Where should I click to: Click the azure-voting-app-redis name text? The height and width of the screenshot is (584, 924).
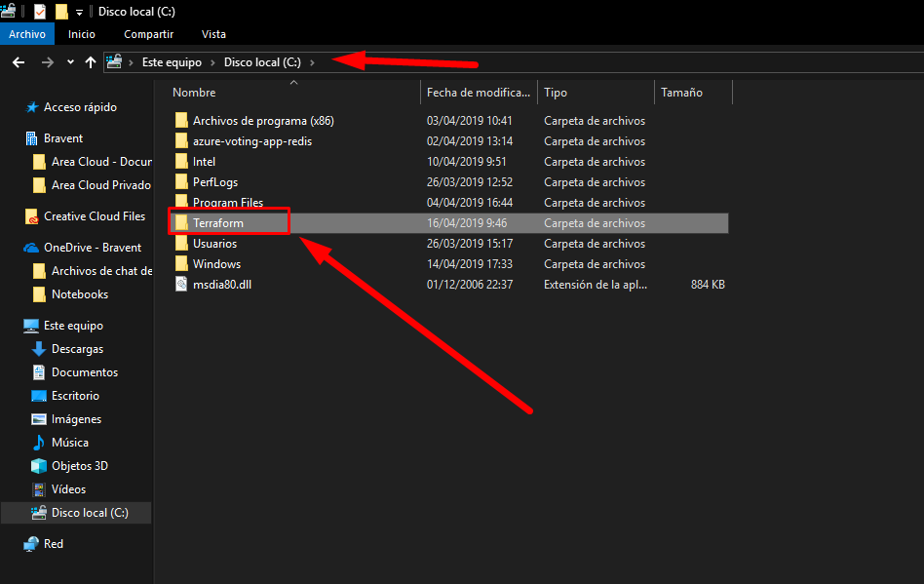[252, 141]
